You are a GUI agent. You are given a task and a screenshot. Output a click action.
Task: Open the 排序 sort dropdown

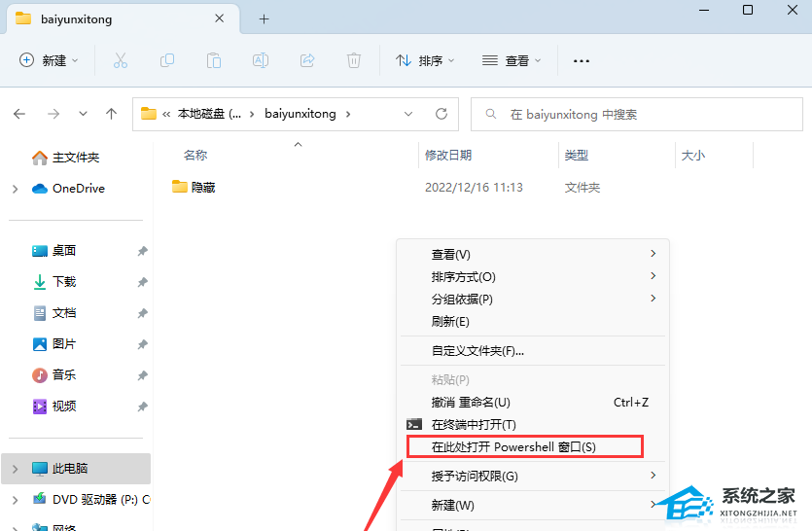pyautogui.click(x=425, y=60)
